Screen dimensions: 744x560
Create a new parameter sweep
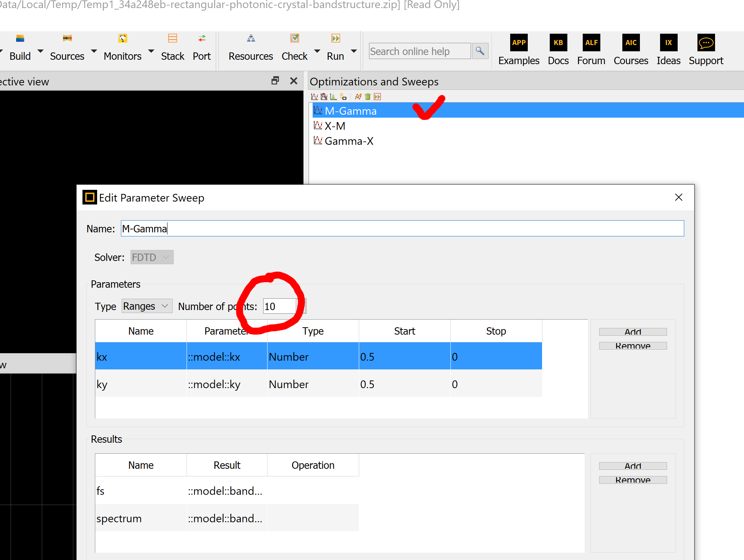pos(314,97)
